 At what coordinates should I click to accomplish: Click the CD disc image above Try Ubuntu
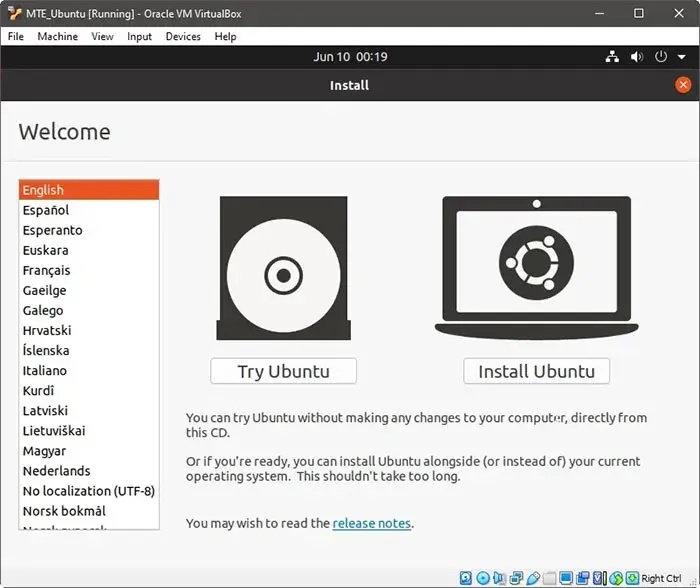283,268
